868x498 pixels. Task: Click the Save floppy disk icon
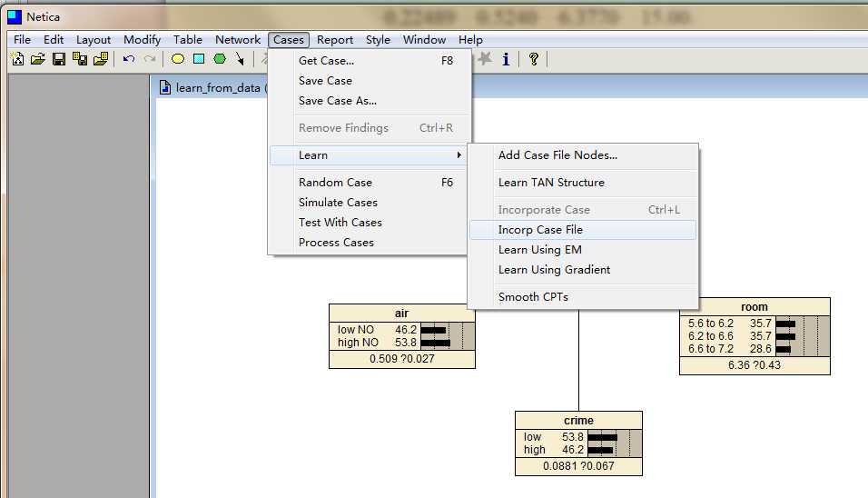pos(59,59)
